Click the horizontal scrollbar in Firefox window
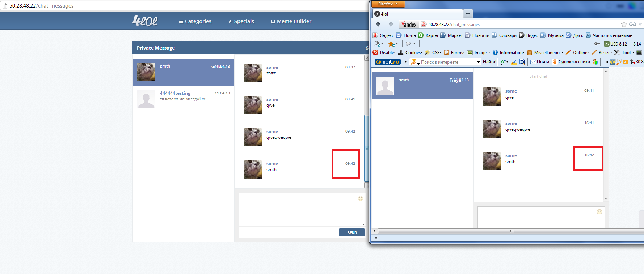The width and height of the screenshot is (644, 274). click(x=512, y=231)
